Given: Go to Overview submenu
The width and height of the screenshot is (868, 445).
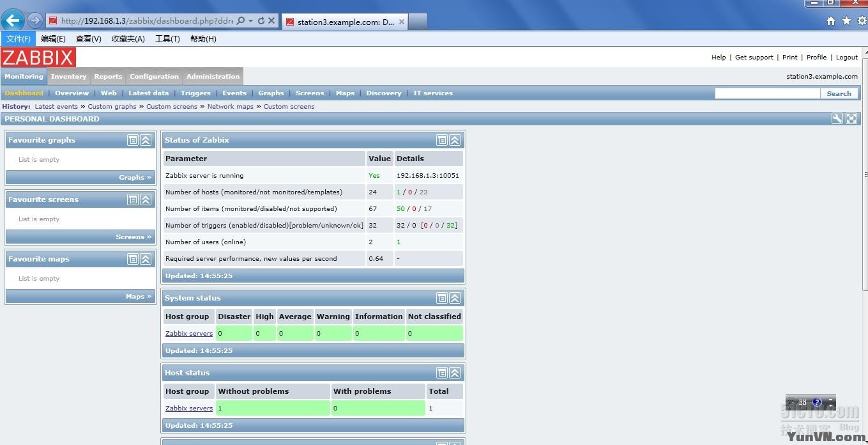Looking at the screenshot, I should tap(72, 93).
